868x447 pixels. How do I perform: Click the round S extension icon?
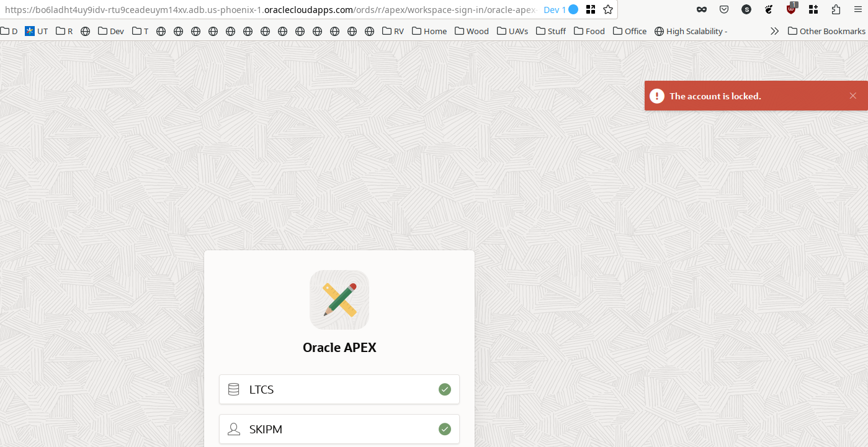point(746,10)
